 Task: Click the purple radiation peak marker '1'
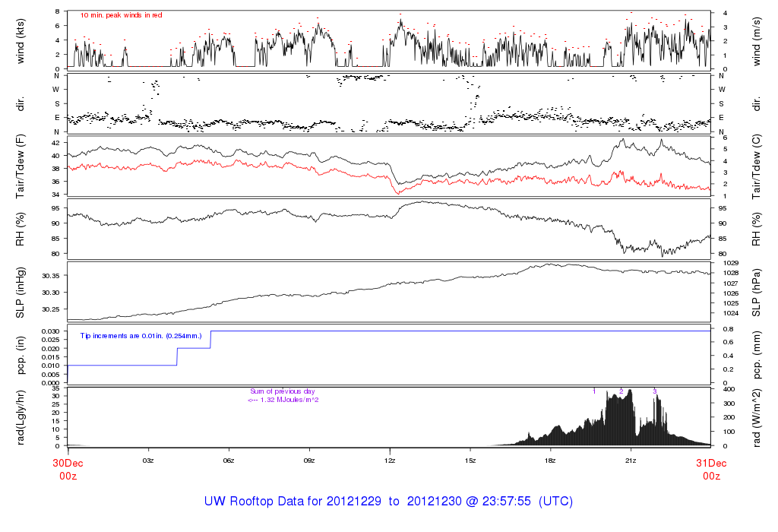[x=594, y=391]
